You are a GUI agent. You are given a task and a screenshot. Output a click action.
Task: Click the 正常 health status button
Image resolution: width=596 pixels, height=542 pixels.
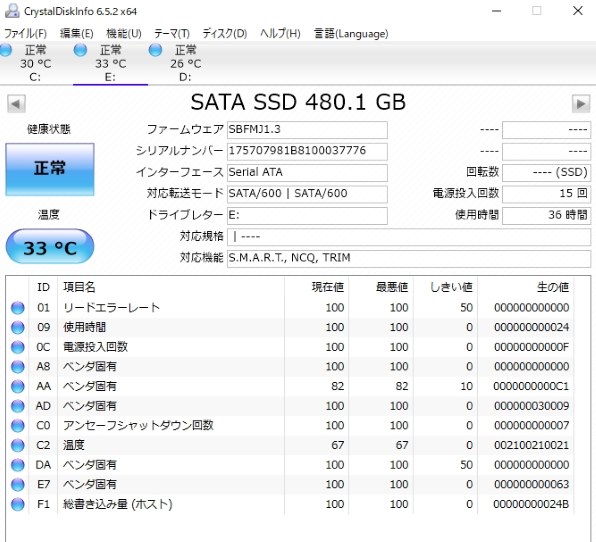coord(50,169)
